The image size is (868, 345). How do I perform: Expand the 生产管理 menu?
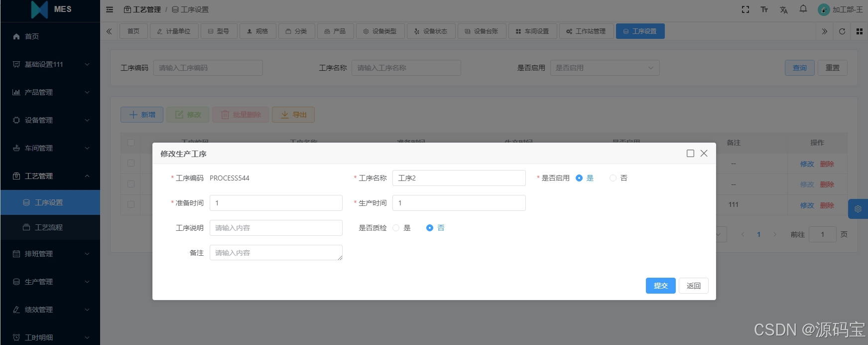pos(87,282)
